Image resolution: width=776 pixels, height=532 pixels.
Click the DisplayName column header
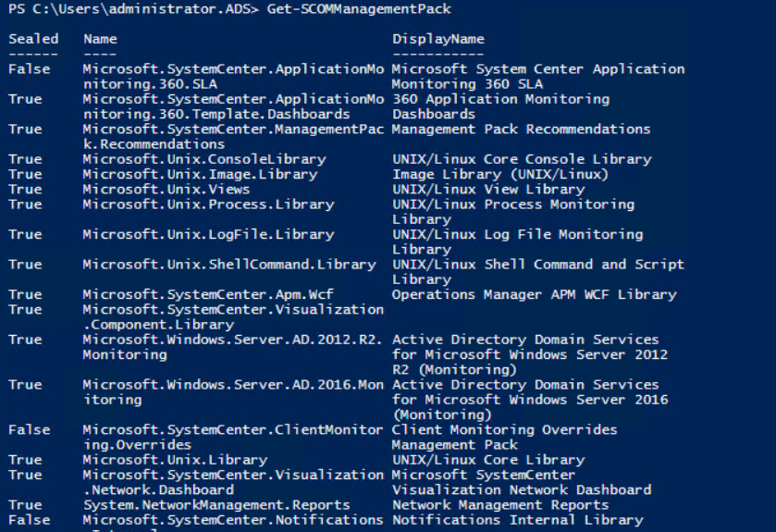click(438, 39)
